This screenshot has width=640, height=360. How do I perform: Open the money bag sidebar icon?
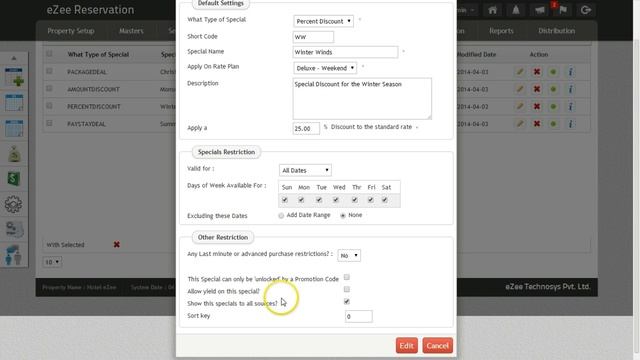pyautogui.click(x=14, y=154)
